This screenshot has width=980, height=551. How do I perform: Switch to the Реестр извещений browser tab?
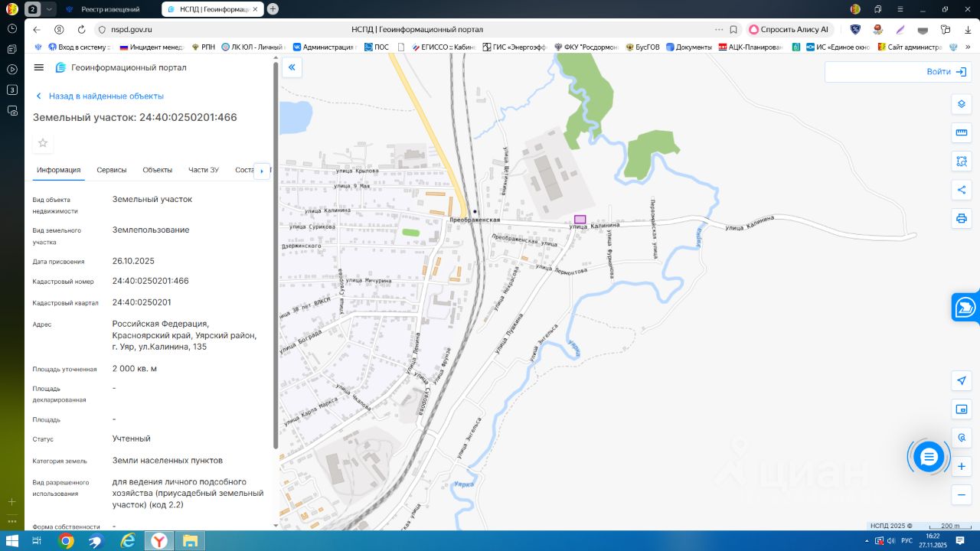tap(110, 9)
